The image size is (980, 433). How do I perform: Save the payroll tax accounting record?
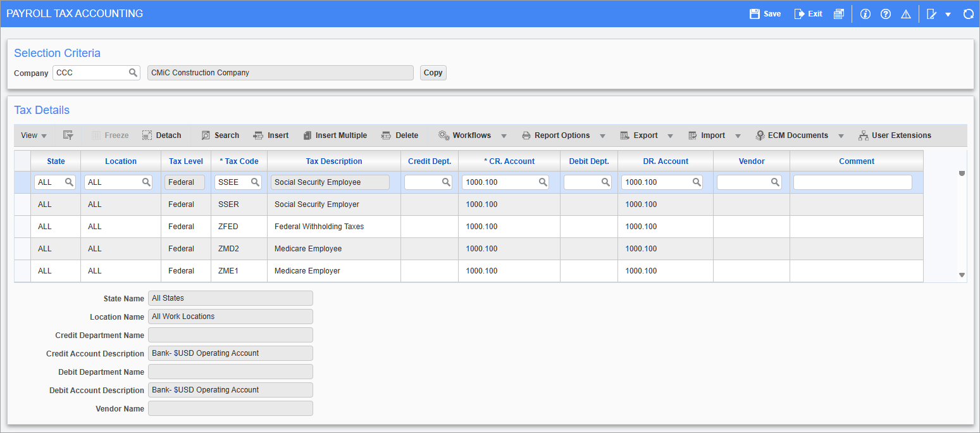click(765, 14)
